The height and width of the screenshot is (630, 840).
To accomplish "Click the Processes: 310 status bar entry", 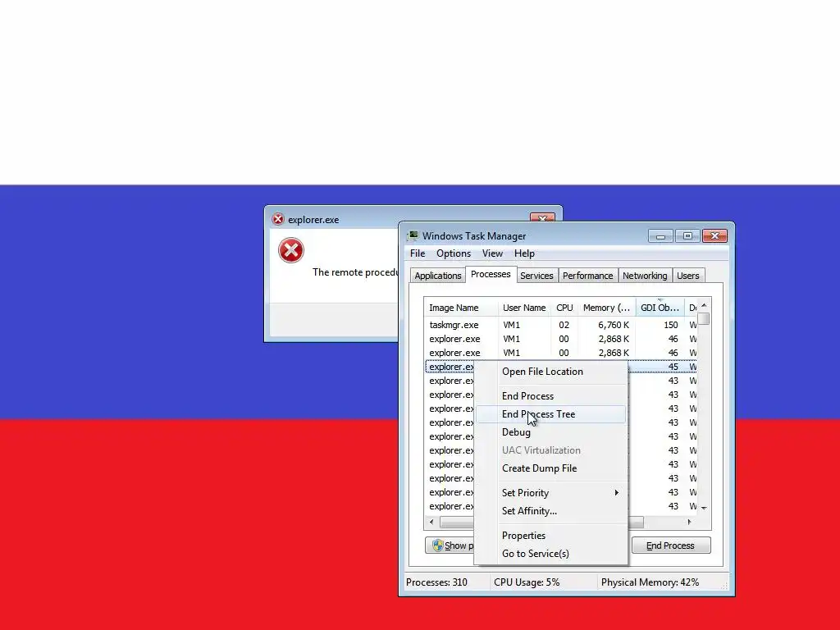I will coord(436,582).
